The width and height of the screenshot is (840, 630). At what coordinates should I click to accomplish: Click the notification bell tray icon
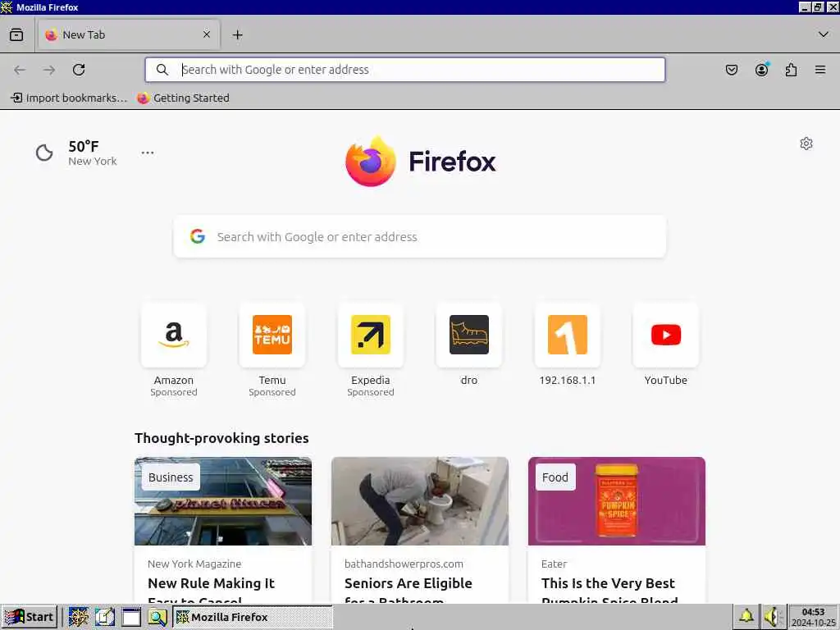[x=746, y=617]
